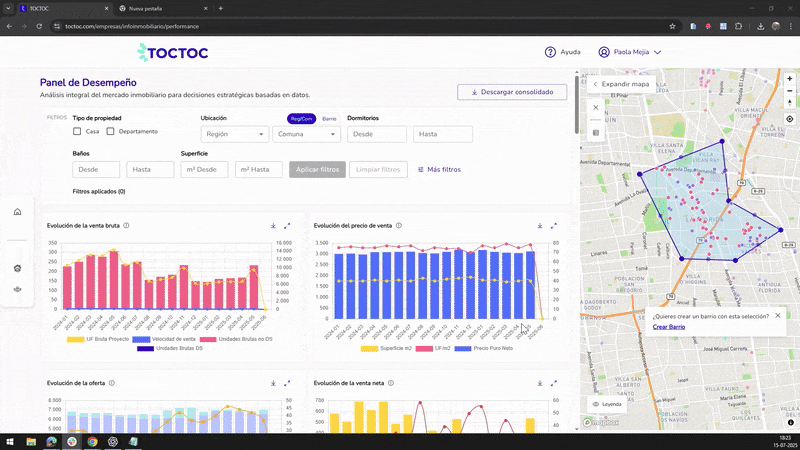Check the Casa property type box
Viewport: 800px width, 450px height.
[x=77, y=132]
